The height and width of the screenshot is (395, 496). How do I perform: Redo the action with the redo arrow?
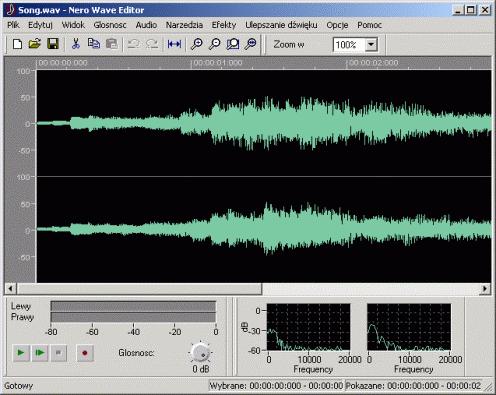tap(152, 44)
